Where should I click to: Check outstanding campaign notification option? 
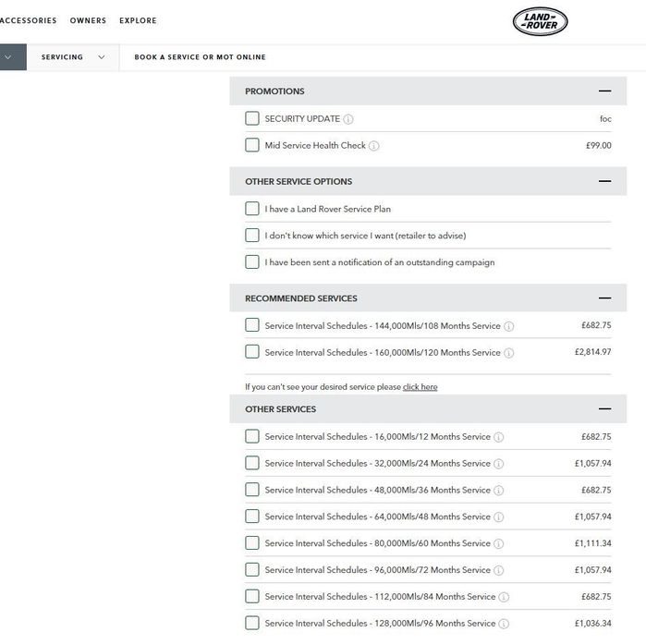(x=252, y=261)
